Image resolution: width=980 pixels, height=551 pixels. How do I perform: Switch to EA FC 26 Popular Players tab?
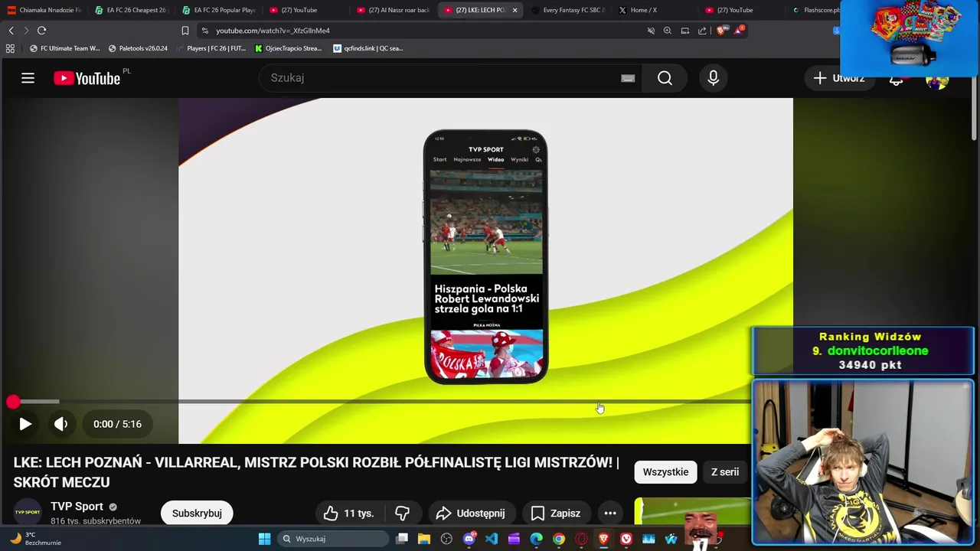(218, 10)
